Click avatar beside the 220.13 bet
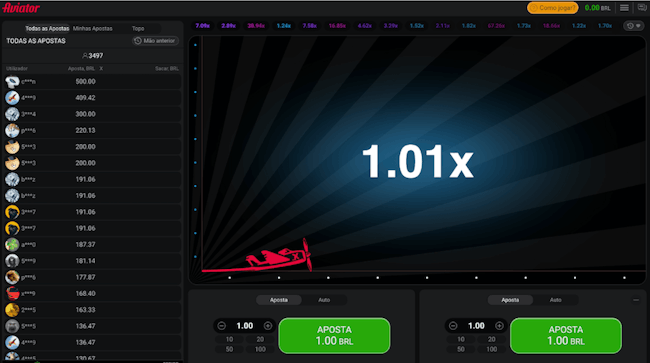Screen dimensions: 650x363 pos(12,131)
